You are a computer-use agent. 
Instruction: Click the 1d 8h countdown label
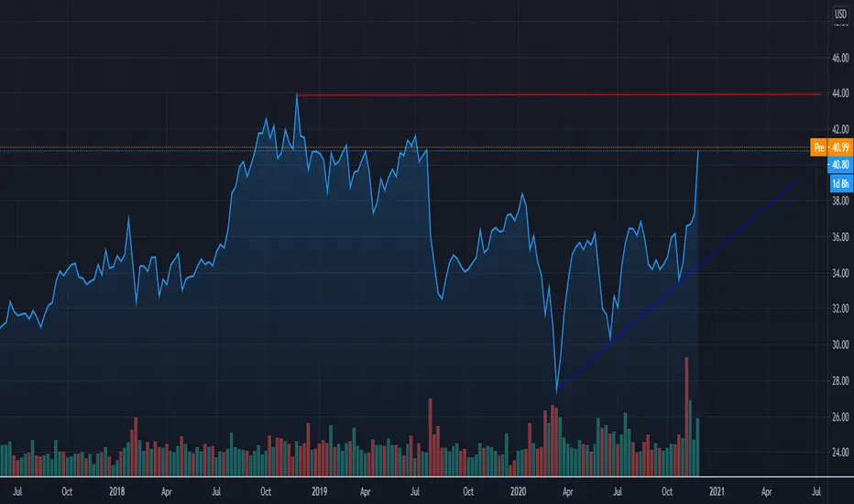tap(840, 183)
